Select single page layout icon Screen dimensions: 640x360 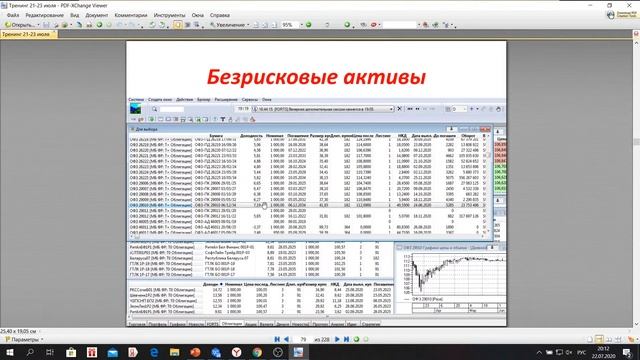pyautogui.click(x=589, y=339)
